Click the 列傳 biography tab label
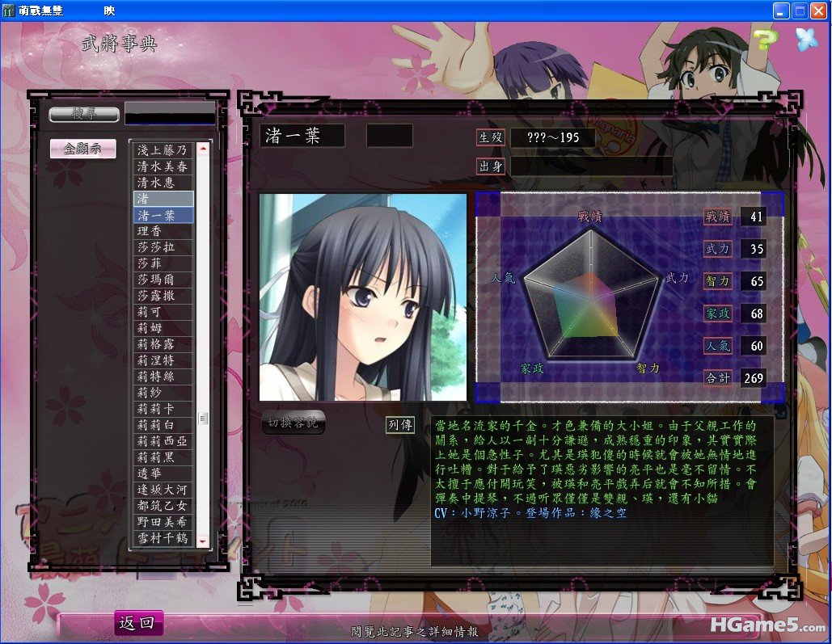The height and width of the screenshot is (644, 832). [400, 425]
